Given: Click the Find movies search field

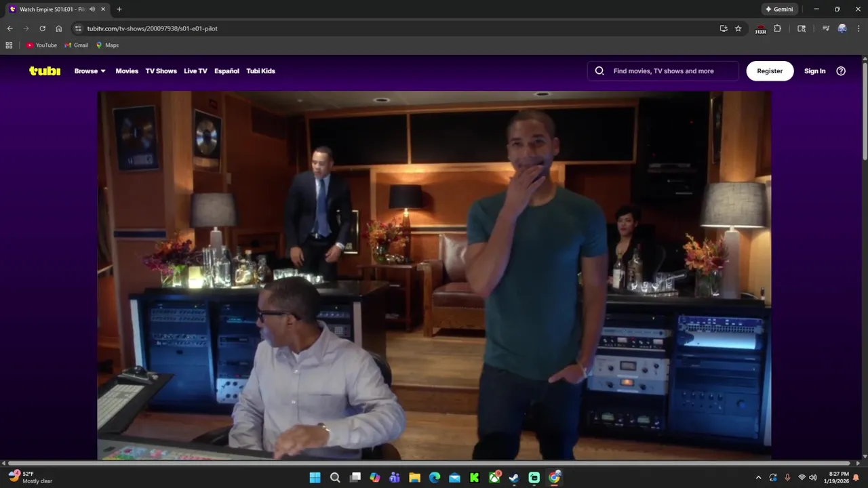Looking at the screenshot, I should click(663, 70).
